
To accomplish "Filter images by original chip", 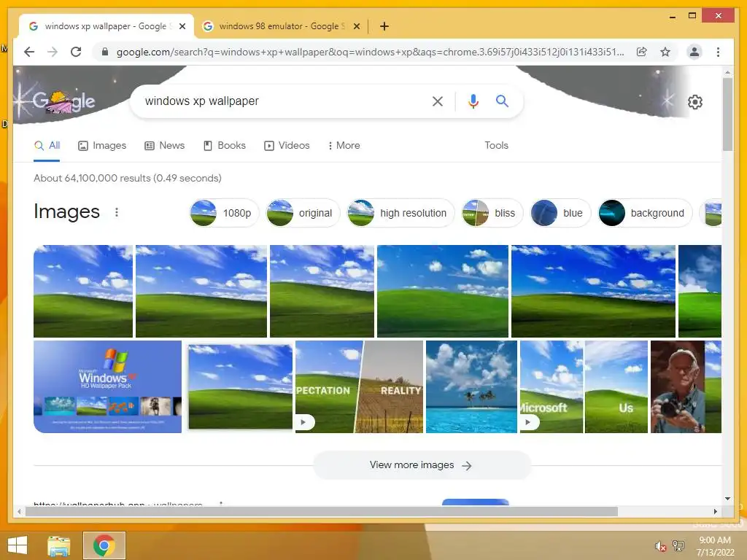I will (303, 213).
